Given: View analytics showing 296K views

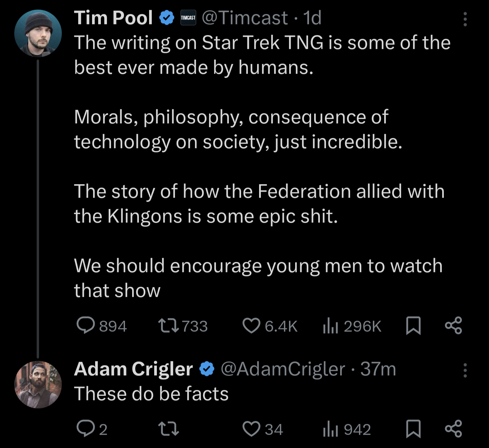Looking at the screenshot, I should pyautogui.click(x=352, y=326).
